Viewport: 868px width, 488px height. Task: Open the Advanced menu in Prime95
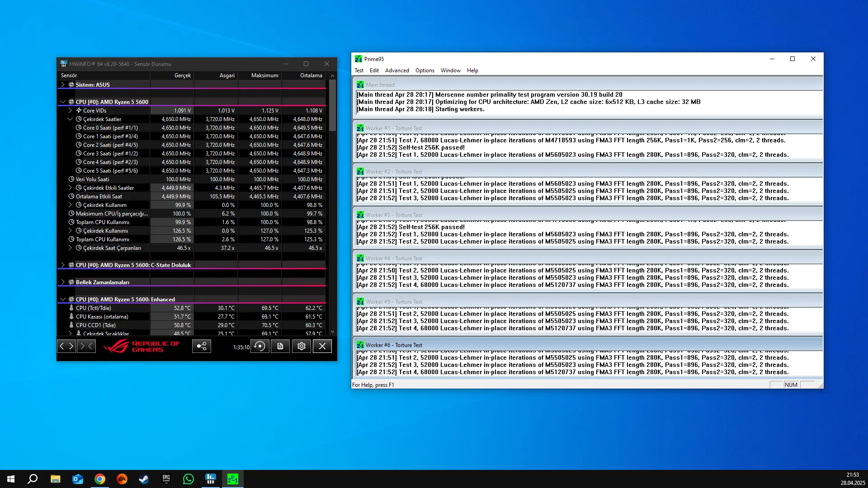pyautogui.click(x=397, y=70)
